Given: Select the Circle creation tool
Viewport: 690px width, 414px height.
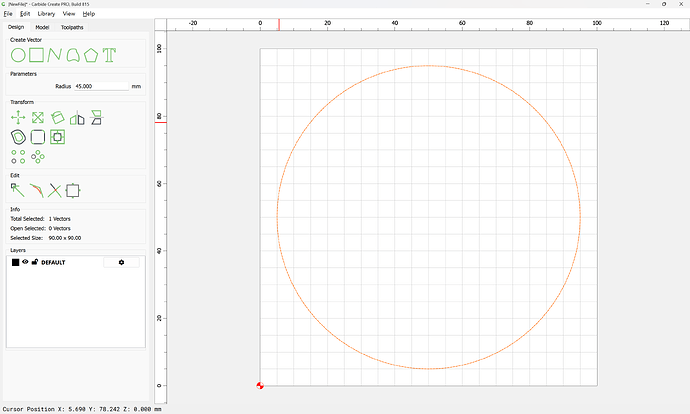Looking at the screenshot, I should [x=18, y=55].
